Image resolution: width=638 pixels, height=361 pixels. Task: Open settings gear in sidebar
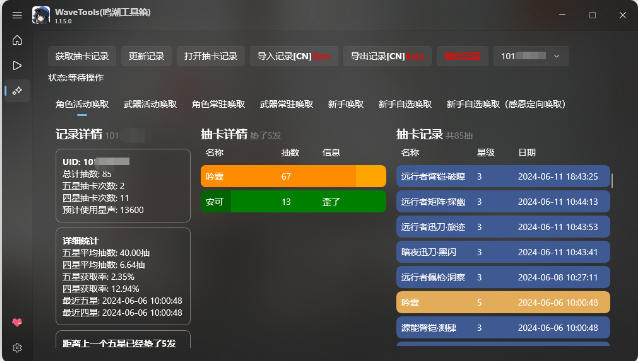(x=17, y=348)
